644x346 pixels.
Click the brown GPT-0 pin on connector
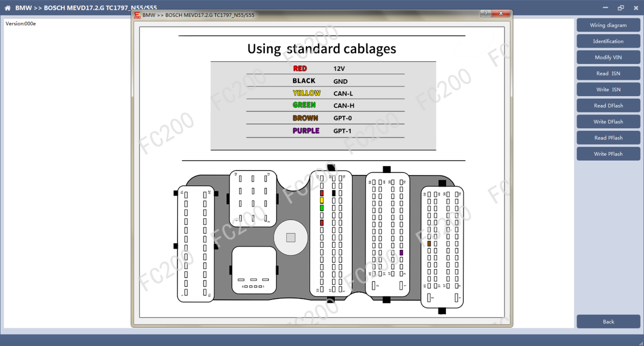point(429,243)
